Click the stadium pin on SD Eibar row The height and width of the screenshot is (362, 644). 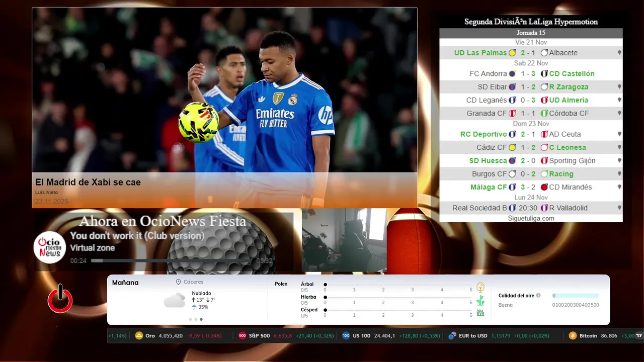619,87
